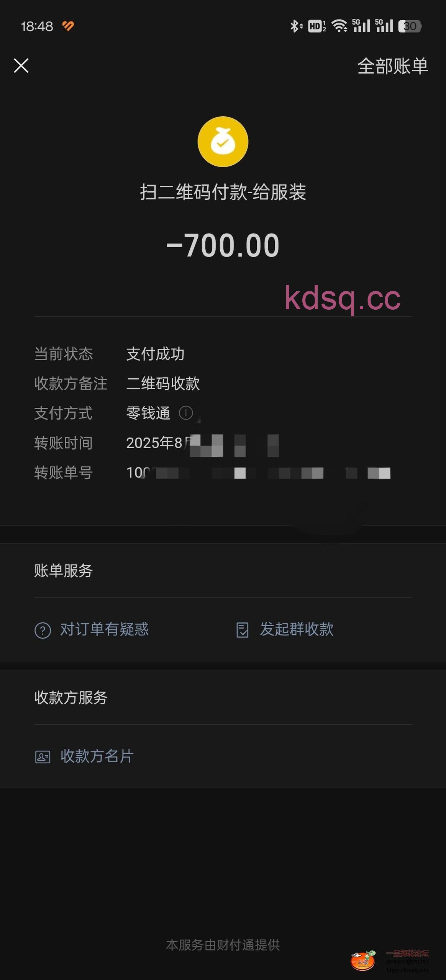Viewport: 446px width, 980px height.
Task: Open 全部账单 all bills link
Action: tap(392, 66)
